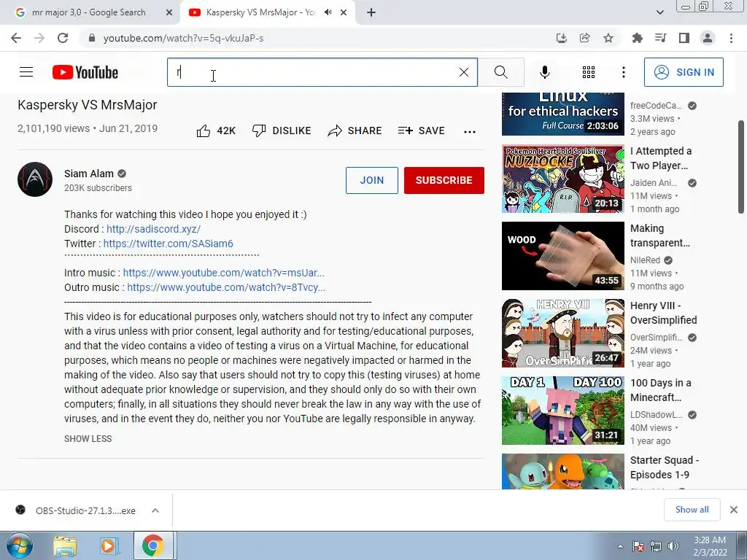Click the site padlock icon in address bar
Viewport: 747px width, 560px height.
click(x=92, y=38)
